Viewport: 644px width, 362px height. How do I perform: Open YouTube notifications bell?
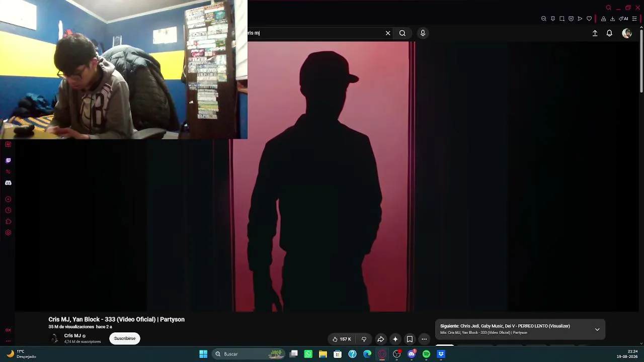tap(609, 33)
